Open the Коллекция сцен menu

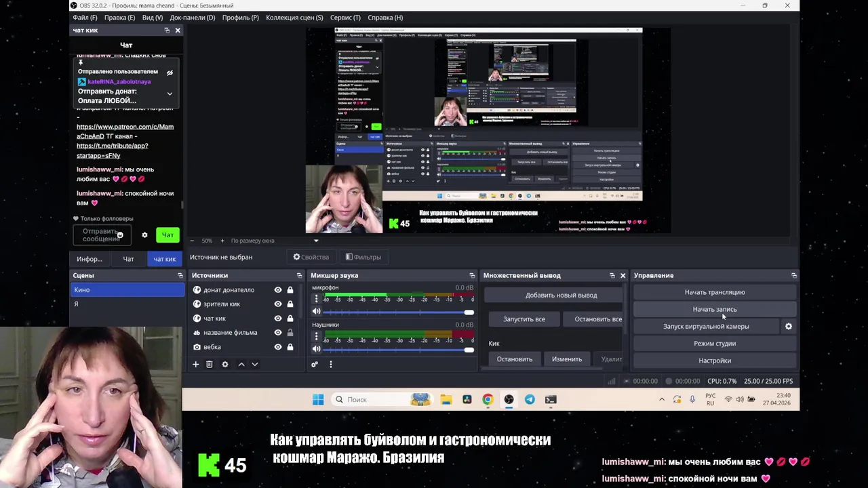click(294, 17)
